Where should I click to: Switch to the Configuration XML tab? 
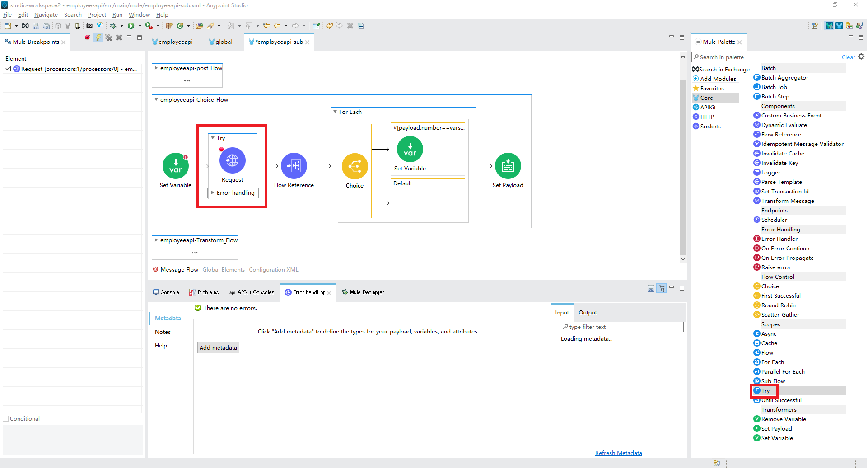(x=274, y=270)
